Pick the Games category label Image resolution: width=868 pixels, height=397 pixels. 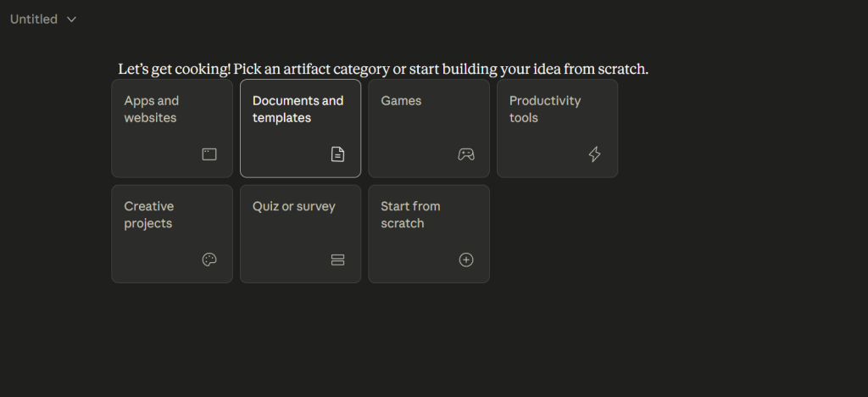401,101
